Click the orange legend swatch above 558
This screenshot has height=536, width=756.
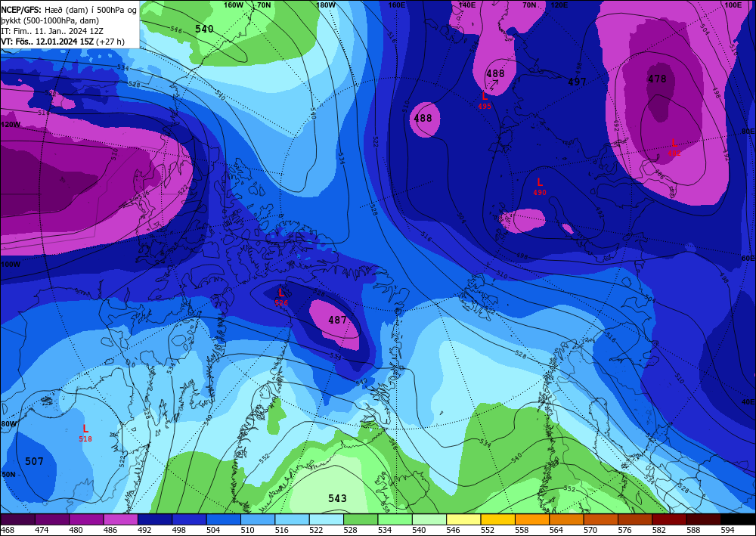click(531, 519)
